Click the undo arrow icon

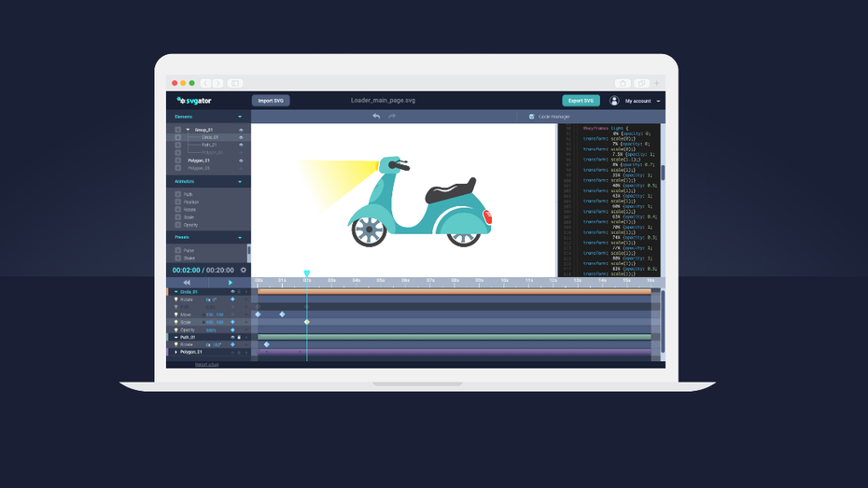(x=376, y=117)
